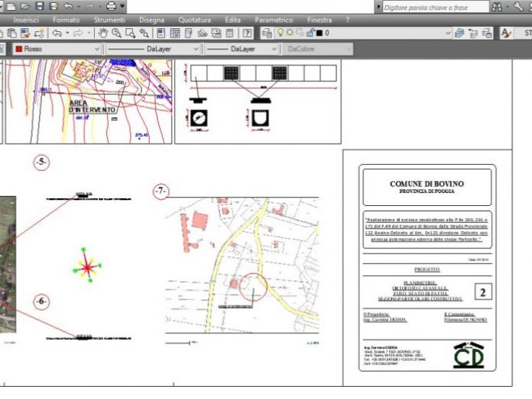
Task: Click the New drawing icon
Action: 11,6
